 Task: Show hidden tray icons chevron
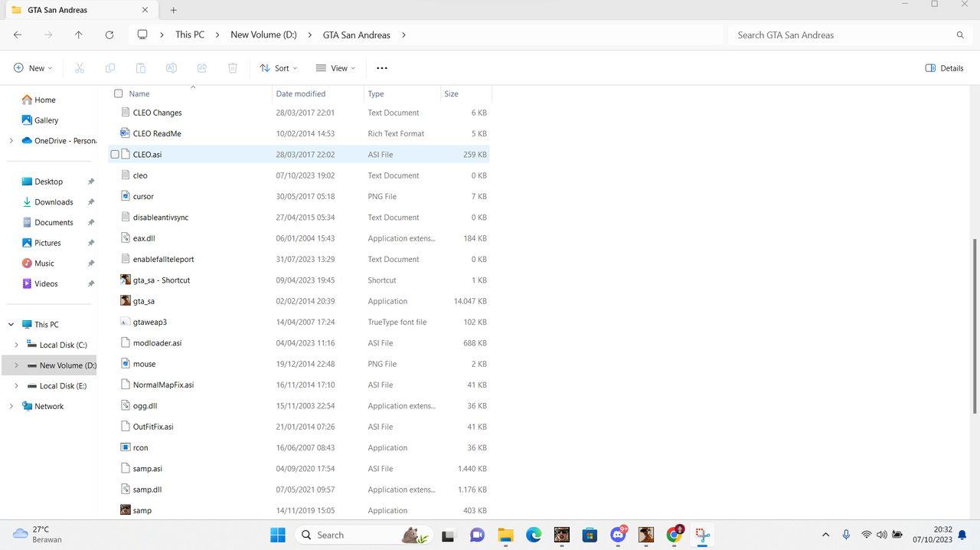[x=825, y=535]
